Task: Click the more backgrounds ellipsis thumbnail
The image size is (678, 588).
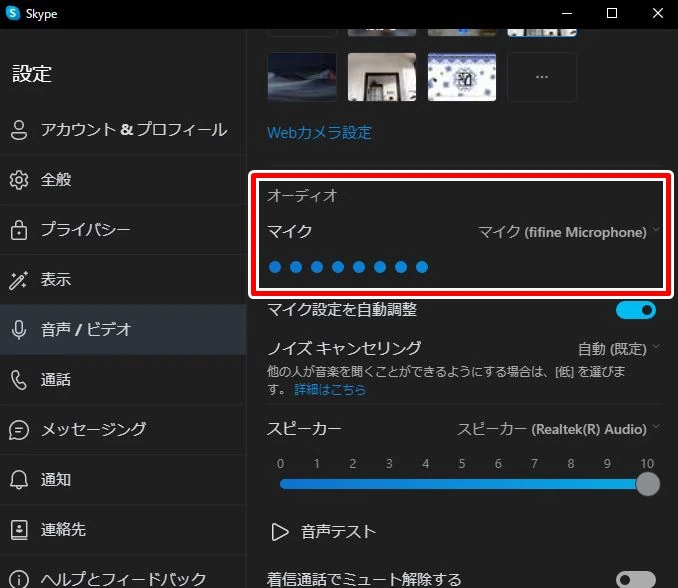Action: pos(542,76)
